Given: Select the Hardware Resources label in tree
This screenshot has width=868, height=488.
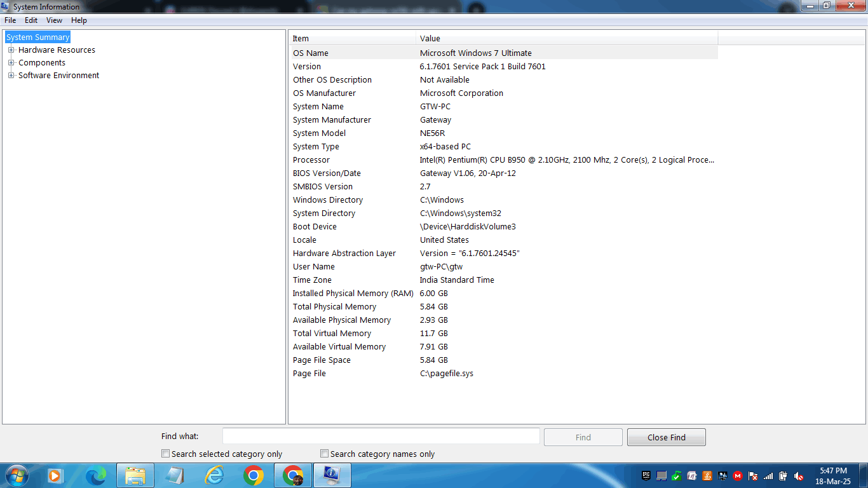Looking at the screenshot, I should pos(57,50).
